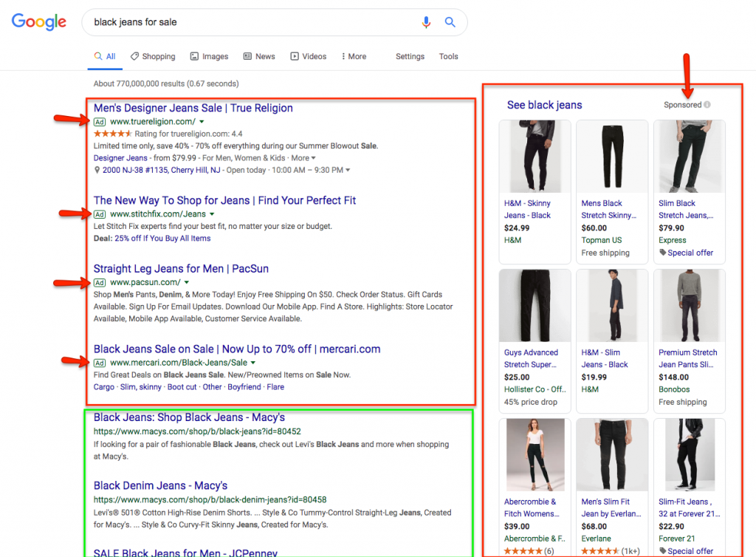Click the Special offer tag on Express jeans
The image size is (756, 557).
coord(686,253)
